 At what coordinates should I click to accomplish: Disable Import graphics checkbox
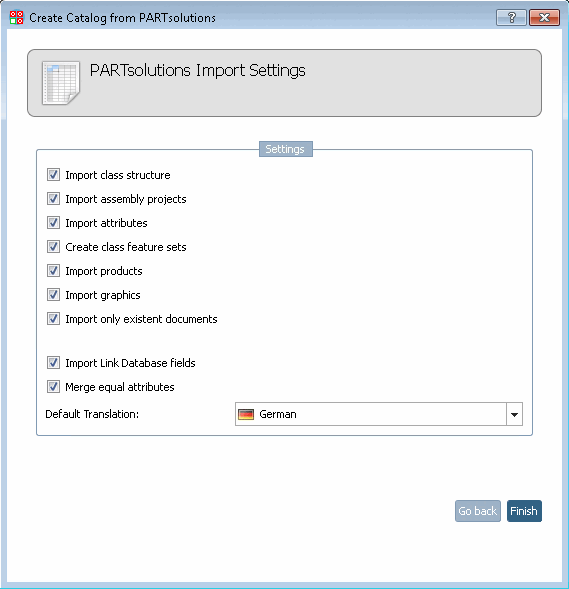point(53,295)
